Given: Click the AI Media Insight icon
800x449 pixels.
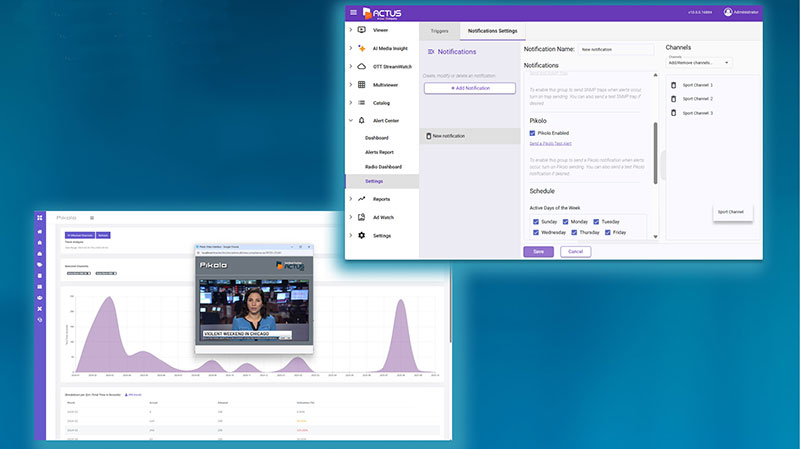Looking at the screenshot, I should click(x=362, y=48).
